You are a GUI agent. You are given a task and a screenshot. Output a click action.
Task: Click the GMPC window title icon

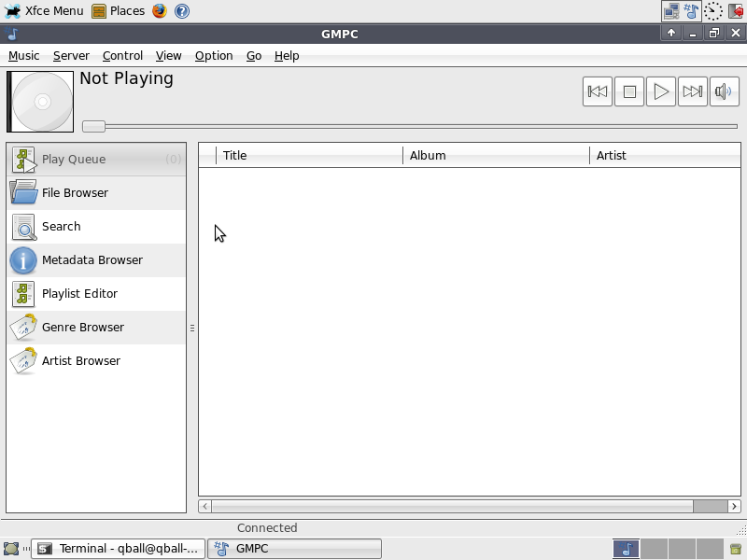coord(12,34)
